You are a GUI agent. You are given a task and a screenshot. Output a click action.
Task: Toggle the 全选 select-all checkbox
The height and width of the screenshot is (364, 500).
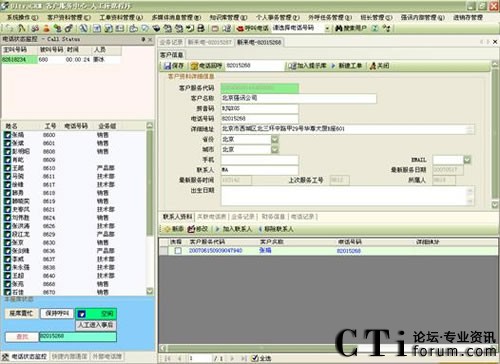pos(255,358)
